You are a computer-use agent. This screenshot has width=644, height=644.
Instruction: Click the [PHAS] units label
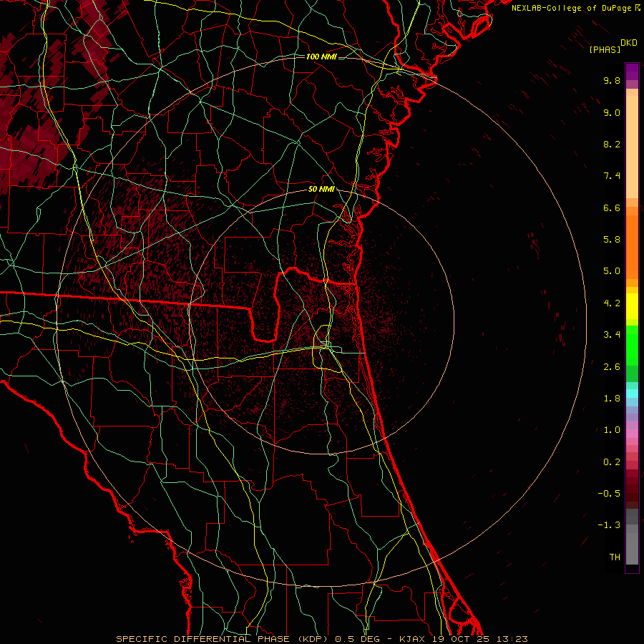(604, 49)
